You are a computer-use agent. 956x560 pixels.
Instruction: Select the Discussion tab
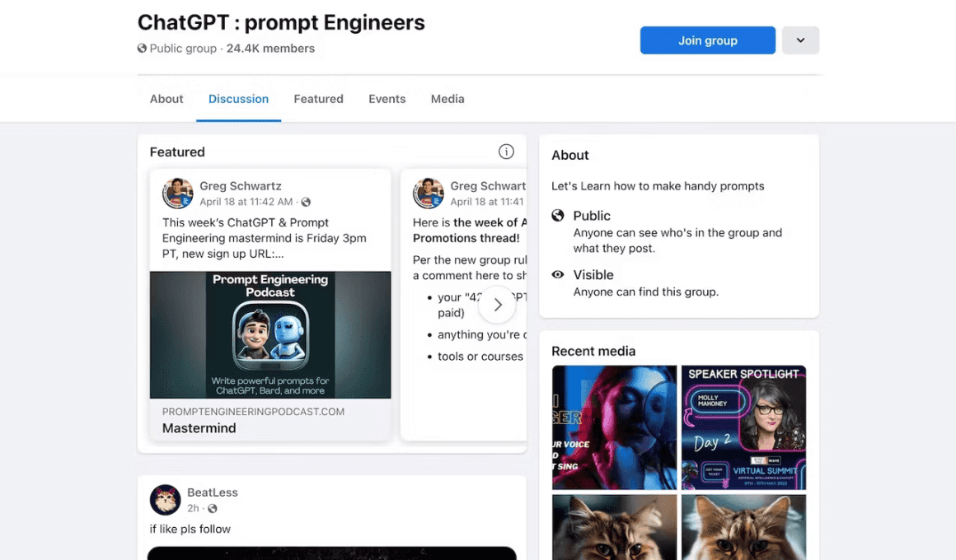pos(238,99)
